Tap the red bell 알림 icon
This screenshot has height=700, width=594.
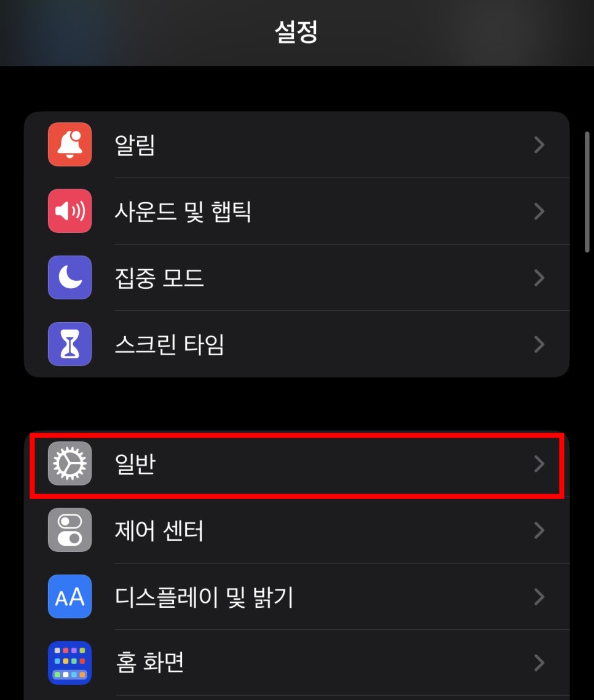coord(69,144)
